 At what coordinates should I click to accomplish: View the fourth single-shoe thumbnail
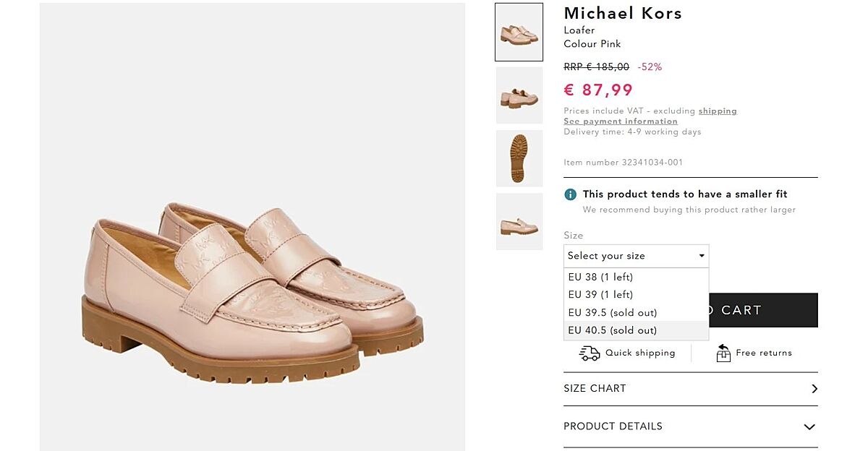coord(519,222)
